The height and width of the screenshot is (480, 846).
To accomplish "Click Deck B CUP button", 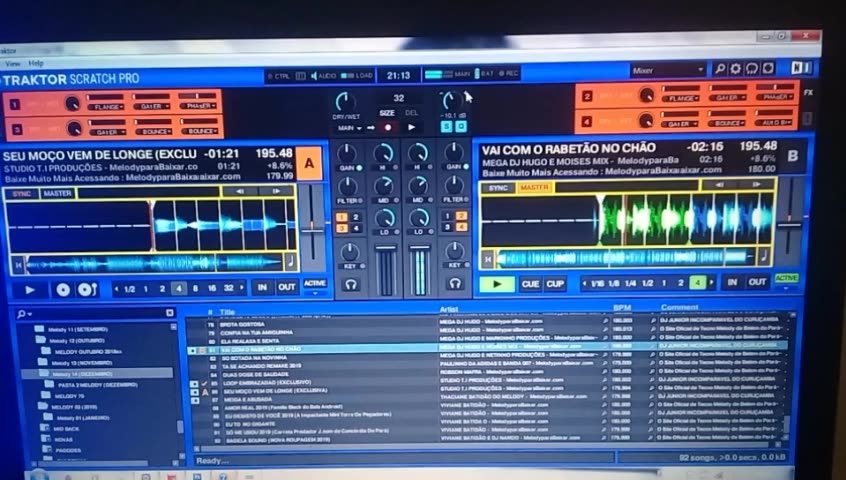I will pyautogui.click(x=555, y=284).
